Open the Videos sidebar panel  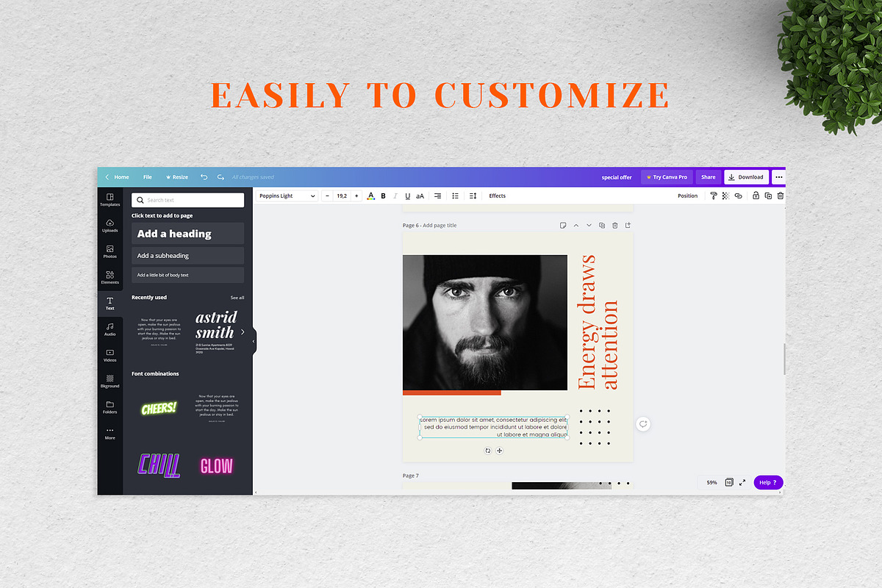tap(110, 356)
